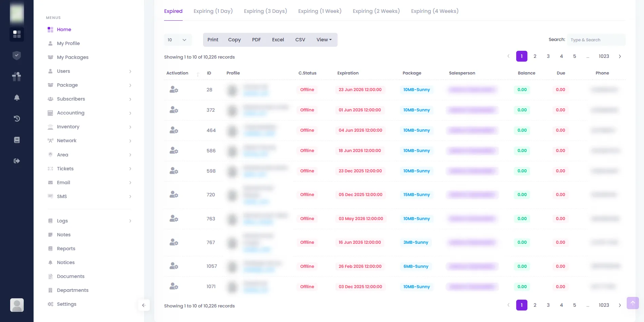Open Reports in the sidebar
The height and width of the screenshot is (322, 644).
click(66, 249)
